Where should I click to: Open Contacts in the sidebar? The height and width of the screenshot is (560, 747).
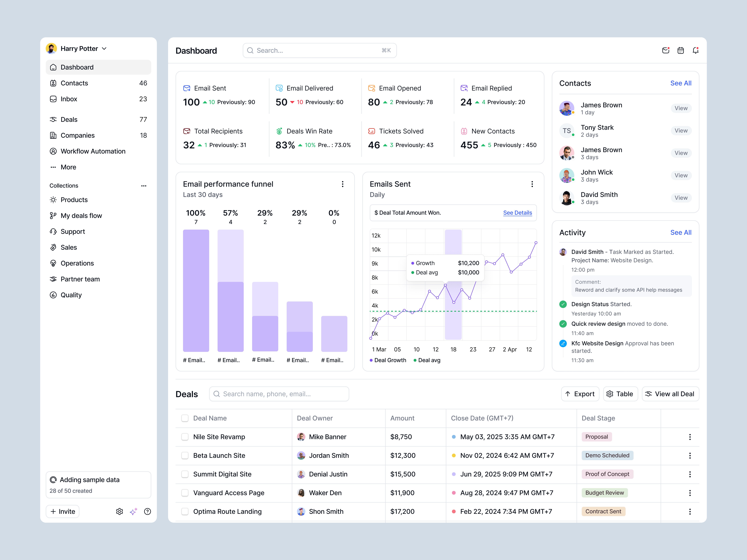tap(98, 83)
